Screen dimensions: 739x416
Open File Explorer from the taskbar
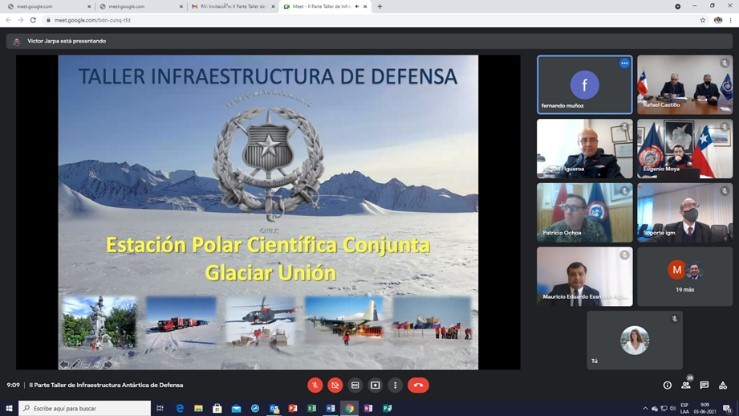click(198, 408)
